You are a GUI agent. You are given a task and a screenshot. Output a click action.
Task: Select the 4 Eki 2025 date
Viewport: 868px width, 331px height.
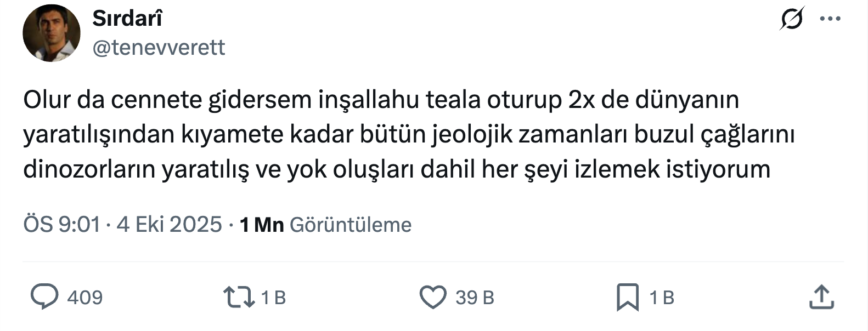pos(169,225)
